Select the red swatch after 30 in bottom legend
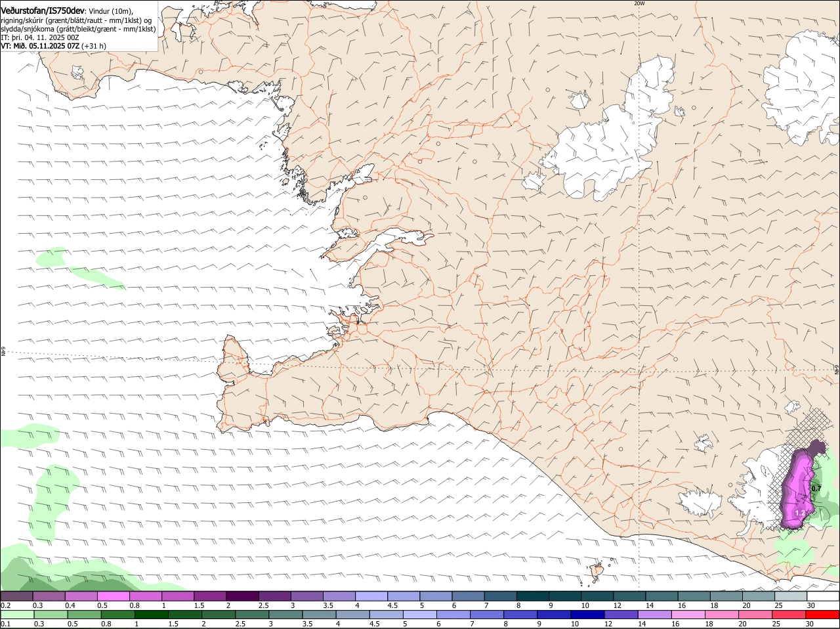Viewport: 840px width, 629px height. pyautogui.click(x=823, y=615)
